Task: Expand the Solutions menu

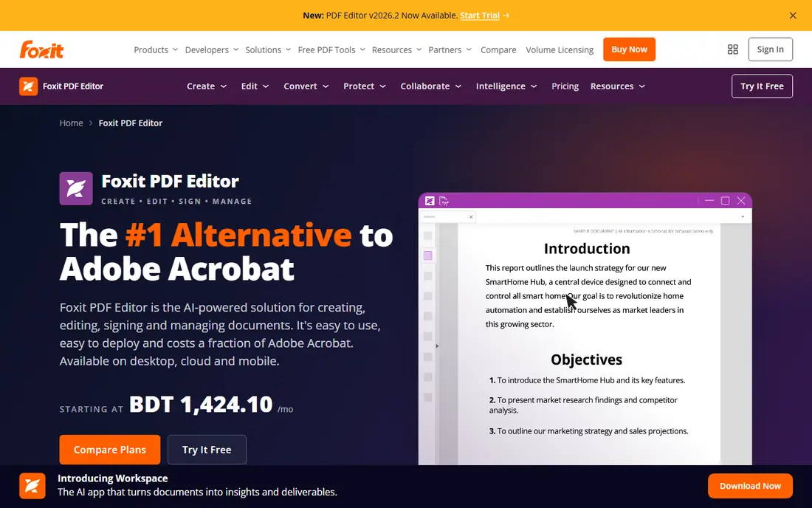Action: pos(268,49)
